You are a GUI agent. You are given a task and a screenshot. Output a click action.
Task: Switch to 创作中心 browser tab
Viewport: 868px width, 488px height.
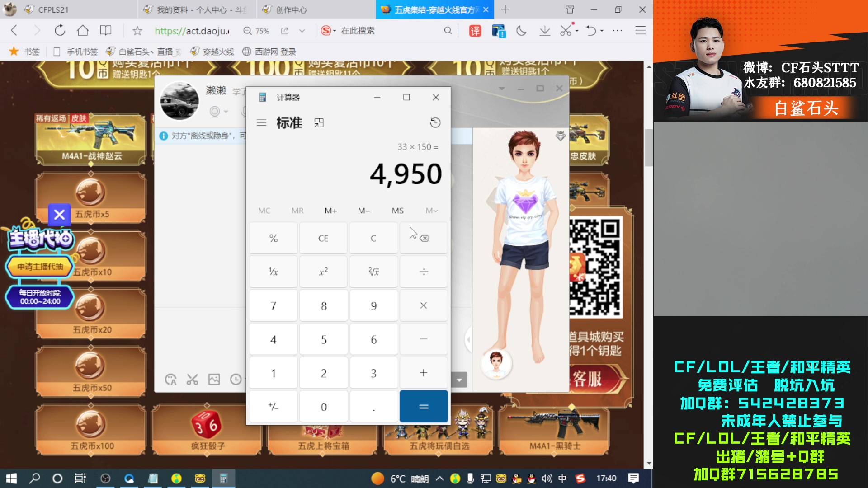point(316,9)
